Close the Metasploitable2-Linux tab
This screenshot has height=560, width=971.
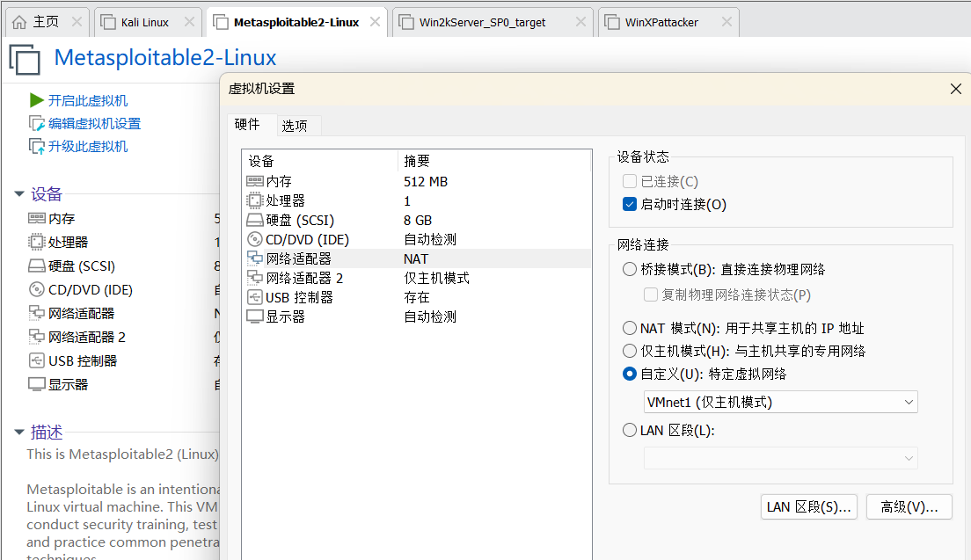click(375, 22)
